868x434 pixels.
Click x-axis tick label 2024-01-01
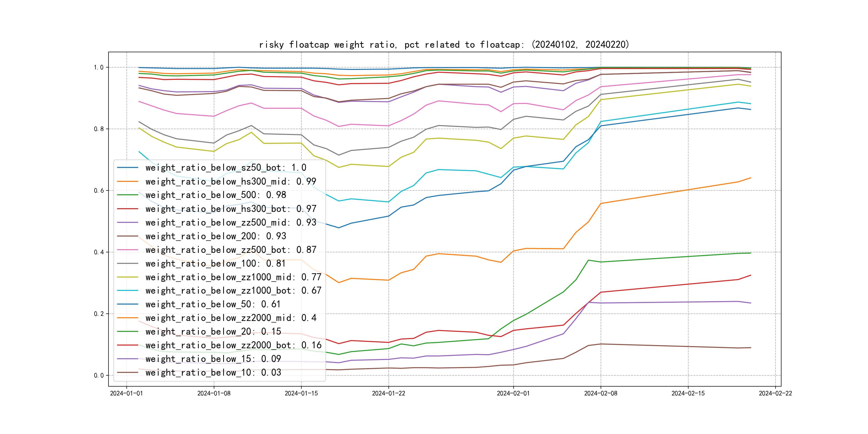tap(126, 393)
